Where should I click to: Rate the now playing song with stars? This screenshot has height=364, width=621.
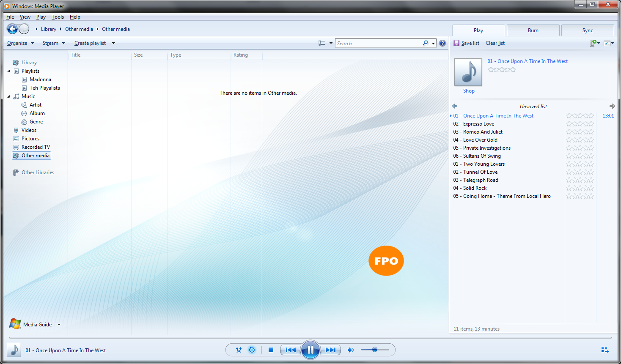502,70
